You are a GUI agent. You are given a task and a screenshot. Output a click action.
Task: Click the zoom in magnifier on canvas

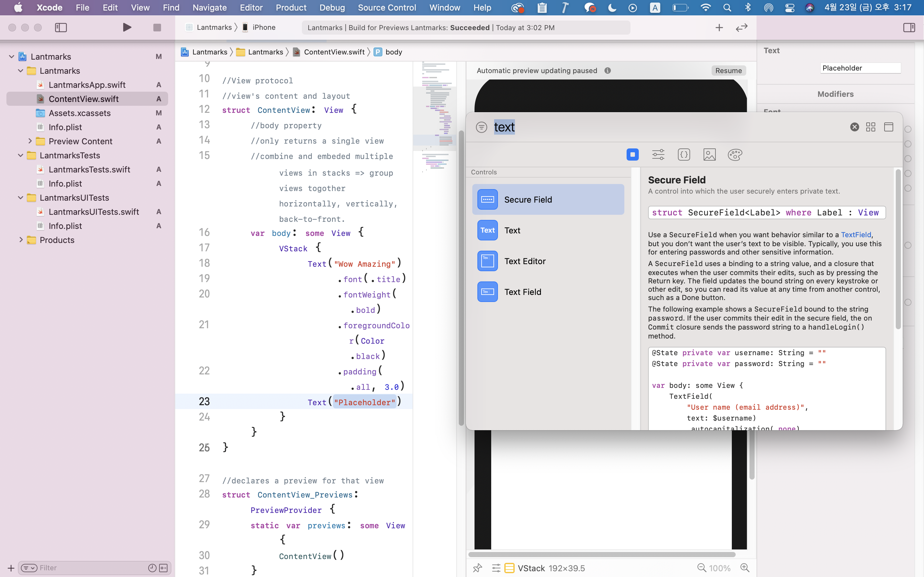pos(745,568)
